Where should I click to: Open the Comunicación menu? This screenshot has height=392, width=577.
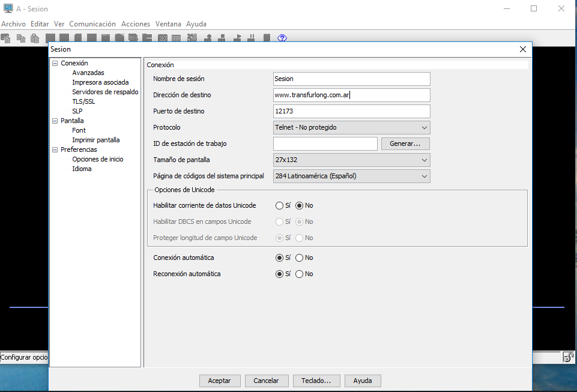coord(92,24)
